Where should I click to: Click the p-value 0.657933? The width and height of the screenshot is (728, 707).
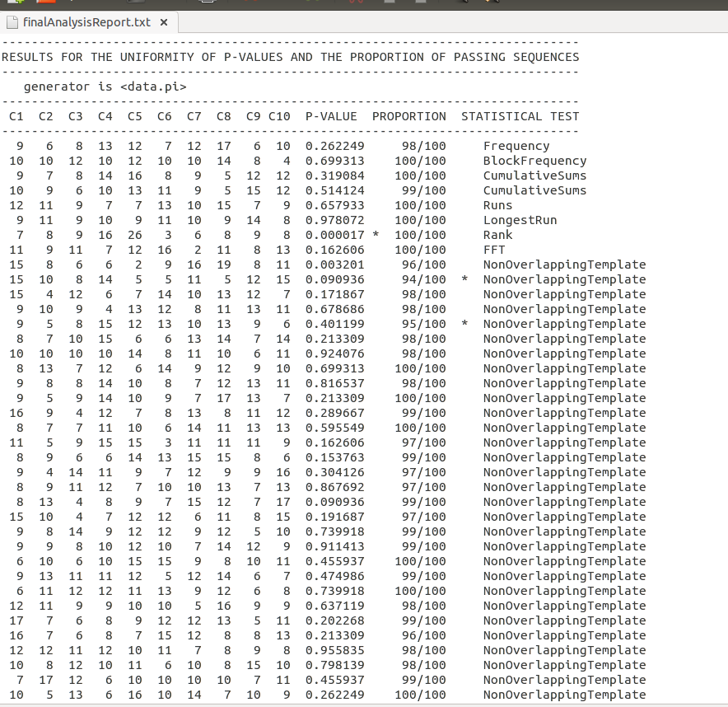coord(334,205)
